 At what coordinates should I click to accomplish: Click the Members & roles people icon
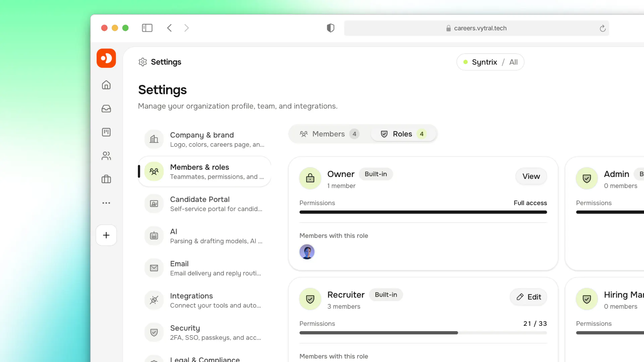tap(154, 172)
